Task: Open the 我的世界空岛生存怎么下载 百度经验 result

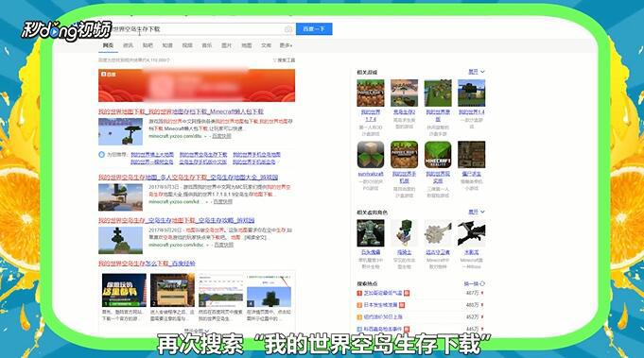Action: 147,264
